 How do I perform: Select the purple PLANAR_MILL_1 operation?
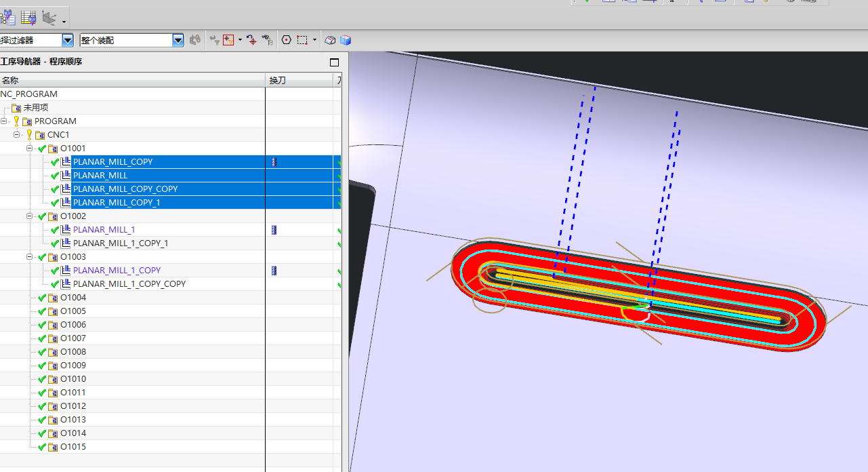click(104, 230)
